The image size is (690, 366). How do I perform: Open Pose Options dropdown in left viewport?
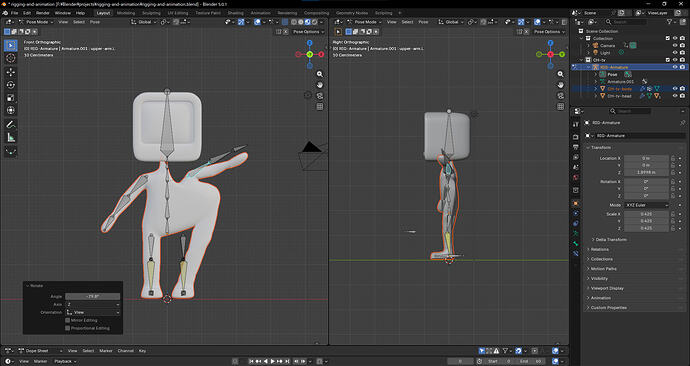[308, 32]
